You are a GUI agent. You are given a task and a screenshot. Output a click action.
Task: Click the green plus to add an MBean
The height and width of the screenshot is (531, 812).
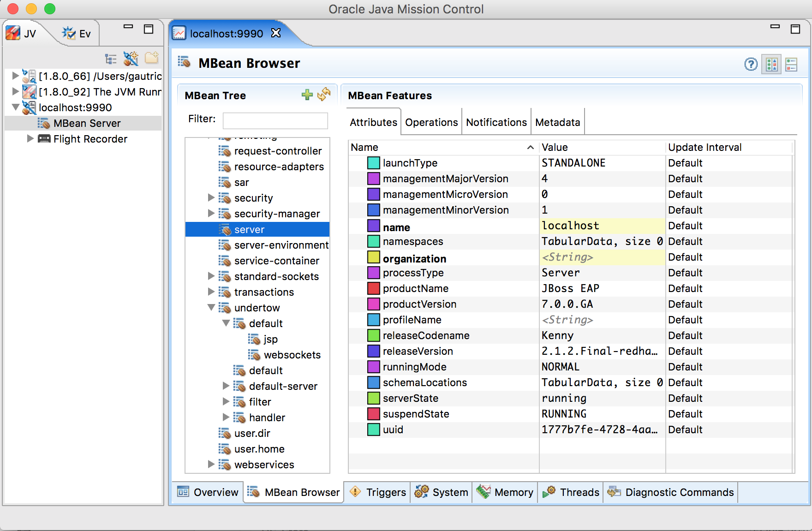coord(307,95)
